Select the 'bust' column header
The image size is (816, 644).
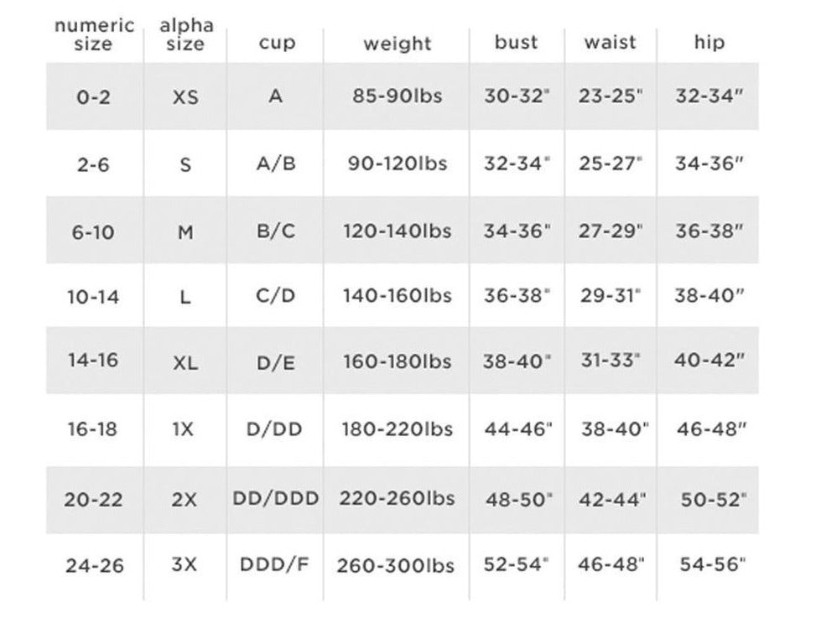516,42
